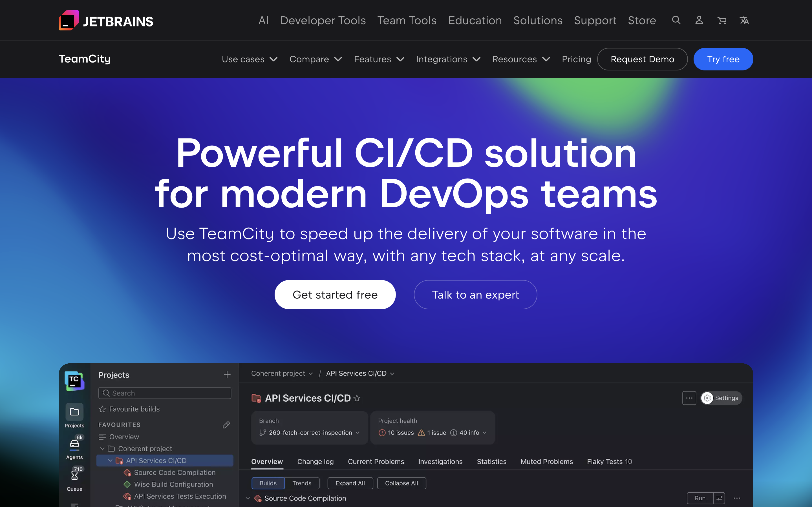Open site search magnifier icon
Image resolution: width=812 pixels, height=507 pixels.
point(676,20)
